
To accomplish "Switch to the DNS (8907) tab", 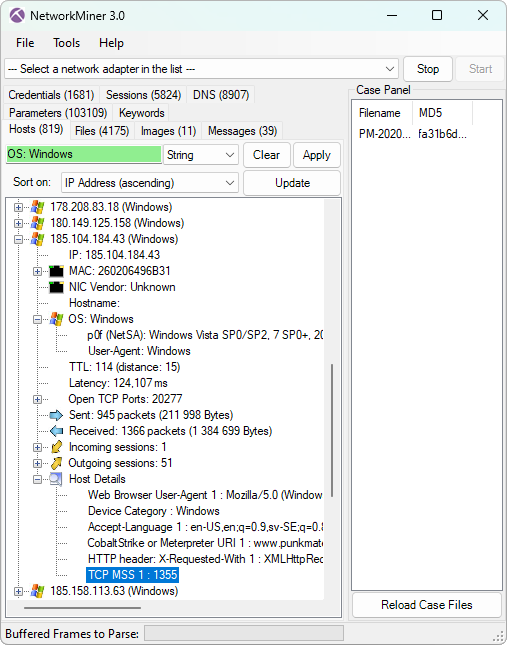I will point(221,95).
